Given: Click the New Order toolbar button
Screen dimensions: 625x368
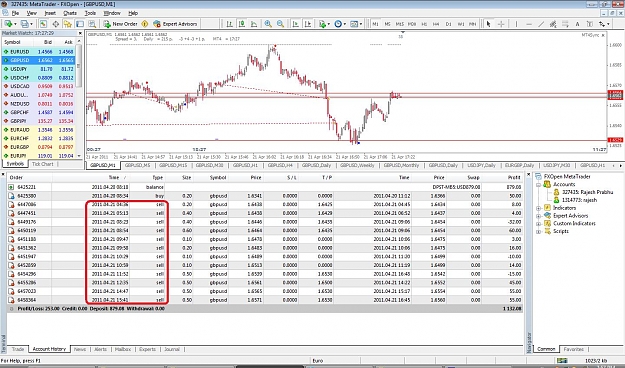Looking at the screenshot, I should (x=120, y=24).
